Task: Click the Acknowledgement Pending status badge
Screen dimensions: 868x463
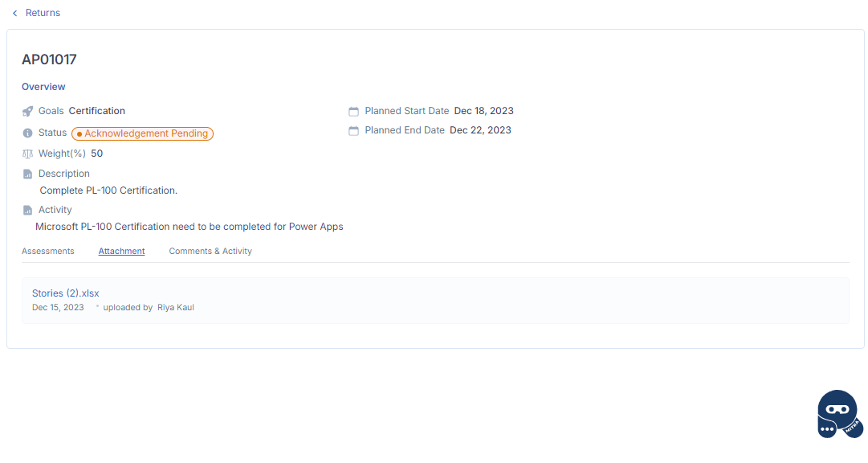Action: point(142,133)
